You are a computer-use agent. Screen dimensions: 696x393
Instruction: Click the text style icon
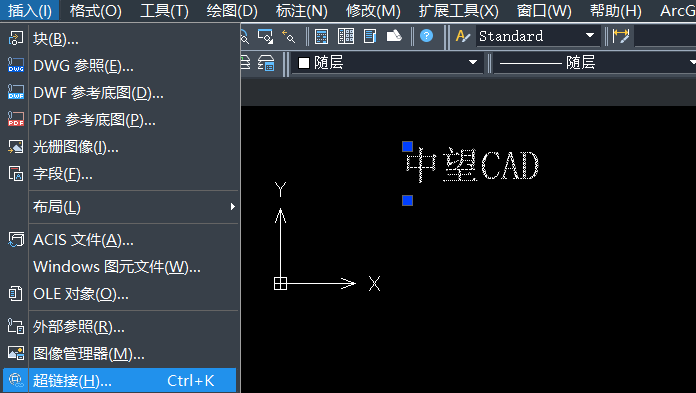click(x=463, y=36)
